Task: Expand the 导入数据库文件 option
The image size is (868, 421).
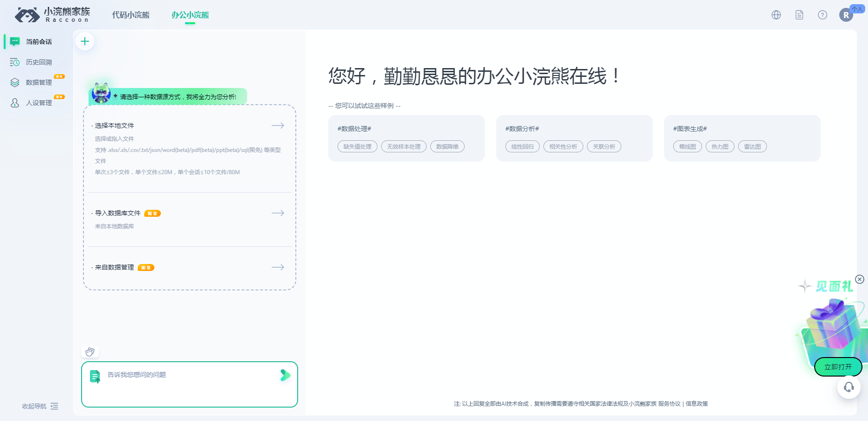Action: click(x=277, y=213)
